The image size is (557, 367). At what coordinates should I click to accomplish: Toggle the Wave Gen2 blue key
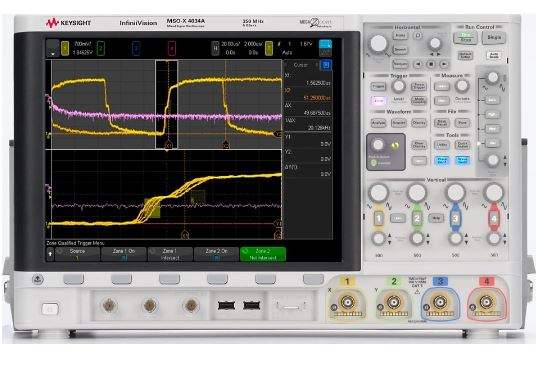pos(463,161)
